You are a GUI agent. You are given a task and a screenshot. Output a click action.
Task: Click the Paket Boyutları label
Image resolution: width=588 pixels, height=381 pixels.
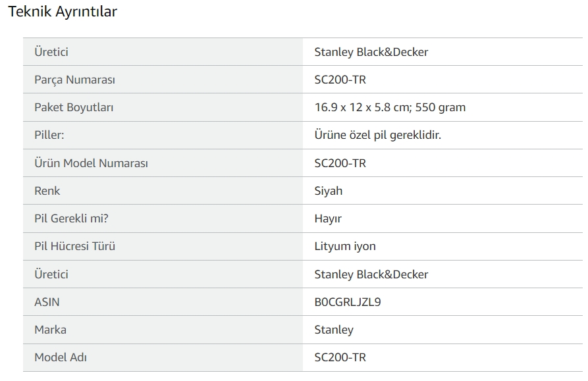[x=74, y=107]
